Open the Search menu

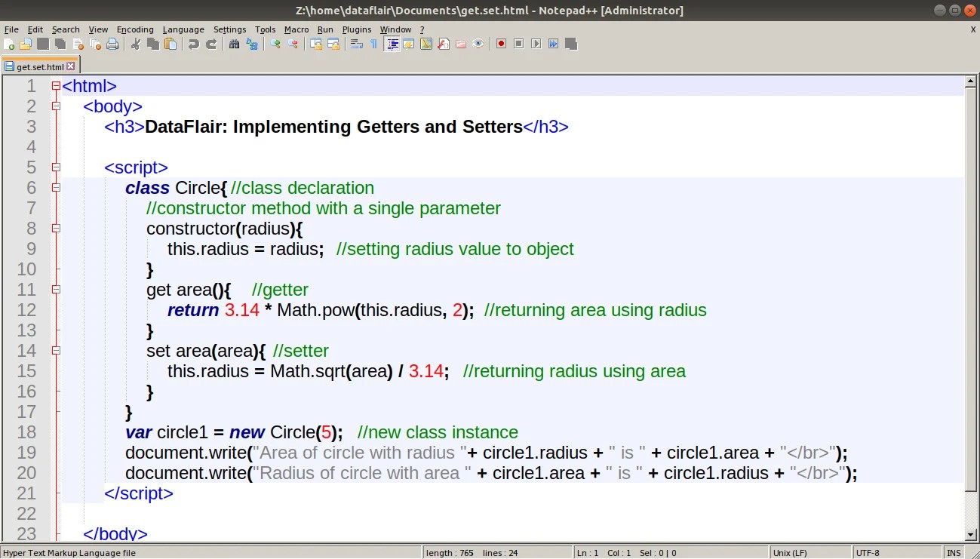pos(66,29)
